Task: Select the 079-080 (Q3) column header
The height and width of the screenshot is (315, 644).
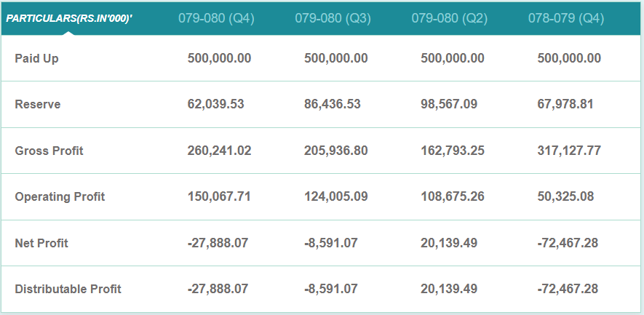Action: pos(333,18)
